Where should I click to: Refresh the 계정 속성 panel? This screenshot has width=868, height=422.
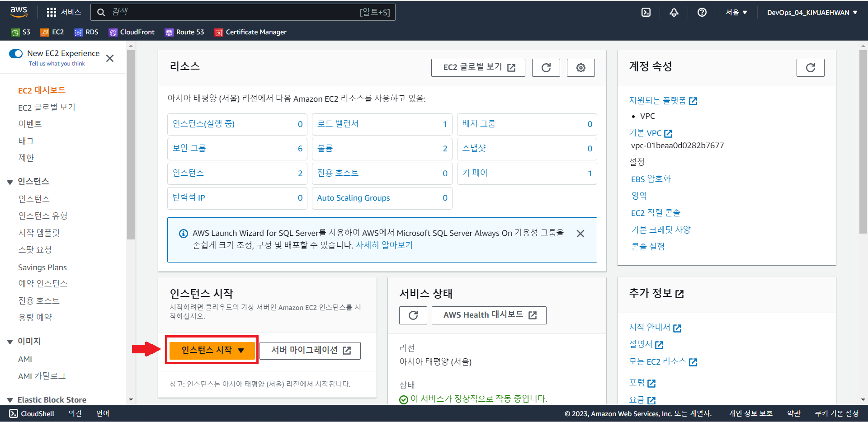(810, 68)
